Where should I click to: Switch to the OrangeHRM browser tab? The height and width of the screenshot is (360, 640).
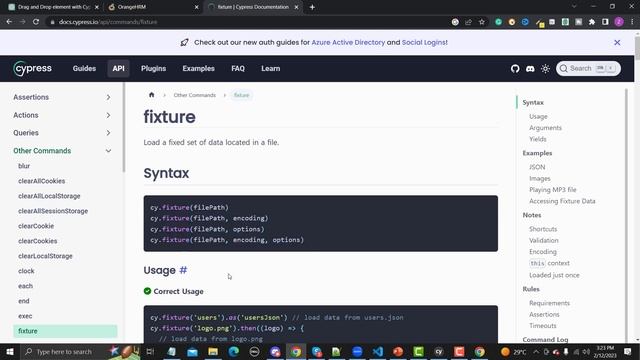pos(152,7)
